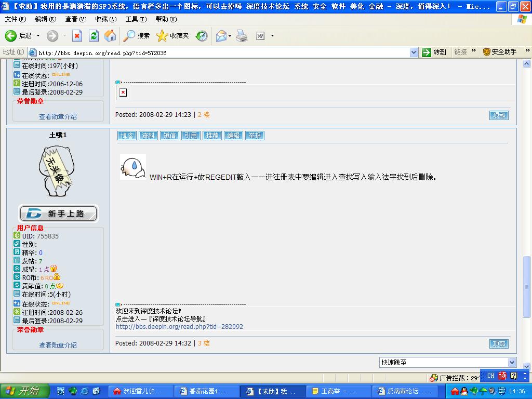Click 顶部 button in the 2 楼 post
This screenshot has width=532, height=399.
point(499,115)
